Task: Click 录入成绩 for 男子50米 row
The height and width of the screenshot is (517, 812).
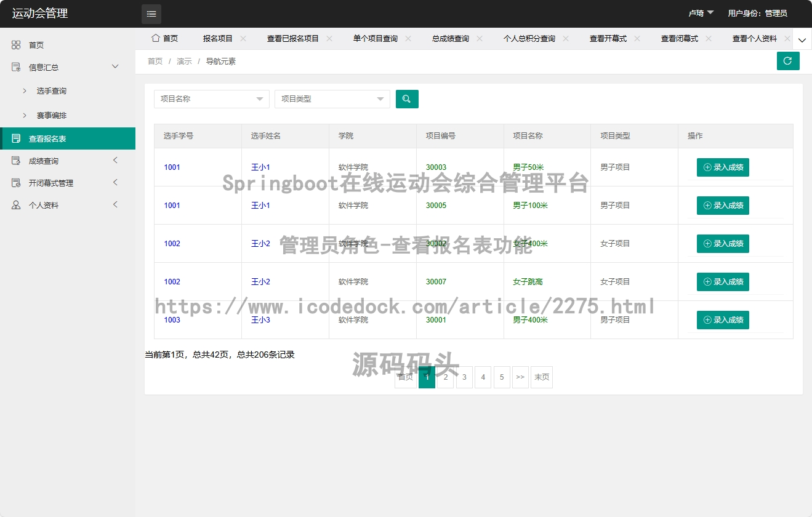Action: [723, 167]
